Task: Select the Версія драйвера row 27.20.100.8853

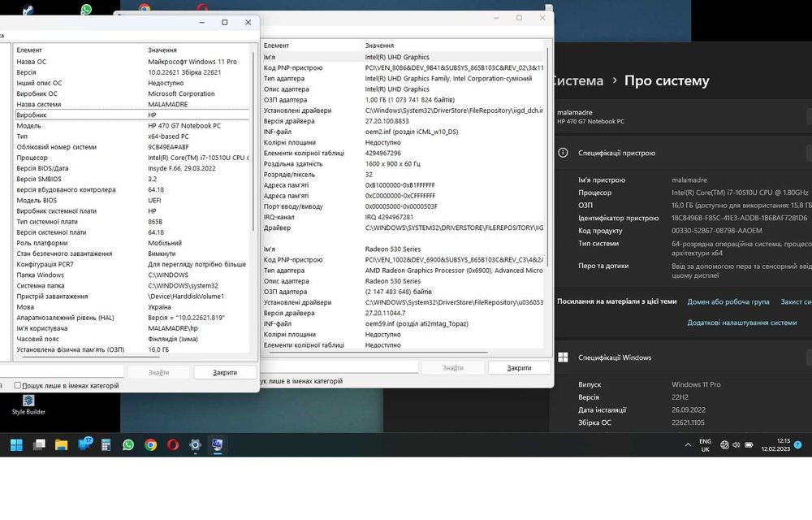Action: pyautogui.click(x=403, y=121)
